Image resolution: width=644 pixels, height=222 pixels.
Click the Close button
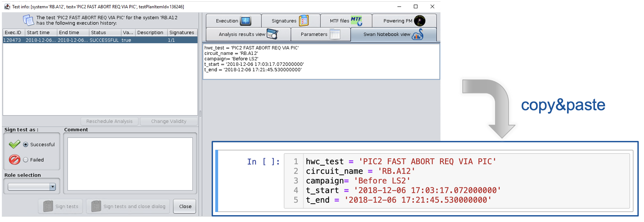[x=185, y=206]
